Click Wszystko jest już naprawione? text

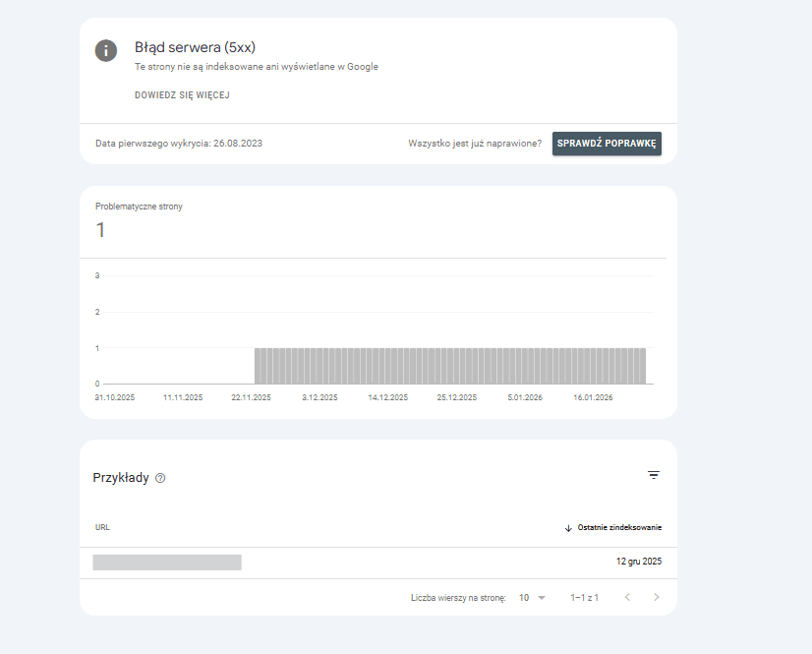click(475, 144)
